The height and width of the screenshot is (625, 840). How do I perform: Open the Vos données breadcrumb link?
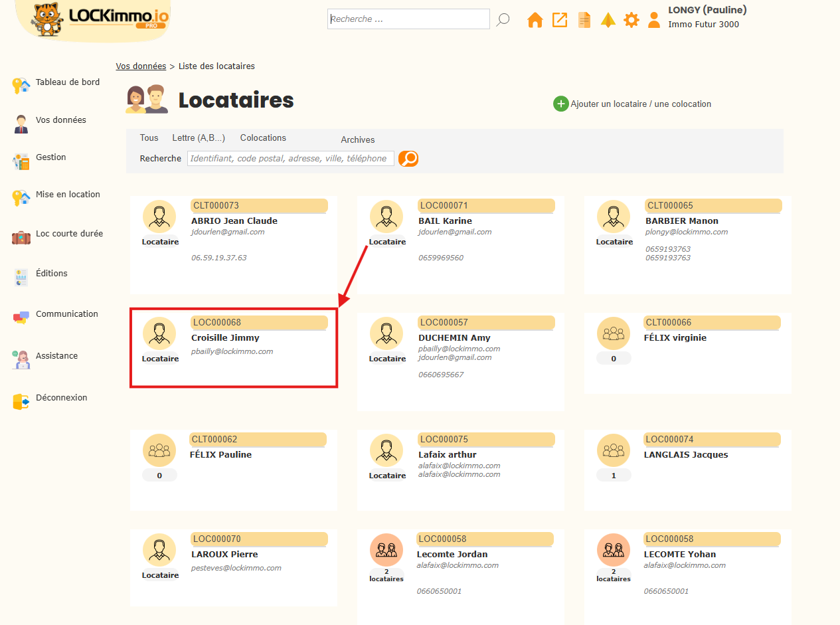tap(140, 66)
